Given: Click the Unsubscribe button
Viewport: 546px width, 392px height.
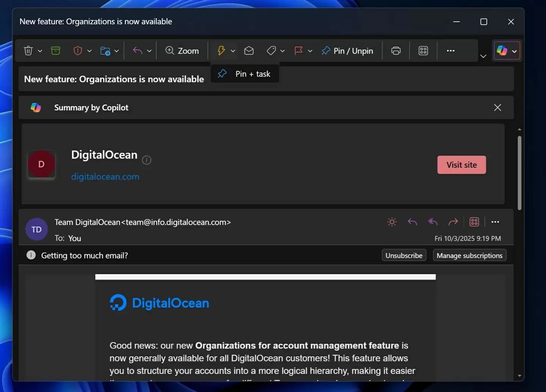Looking at the screenshot, I should pos(404,256).
